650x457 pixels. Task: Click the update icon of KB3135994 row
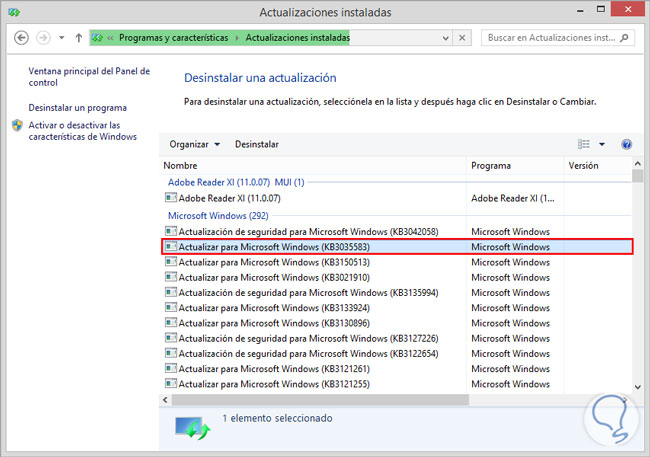pos(170,292)
